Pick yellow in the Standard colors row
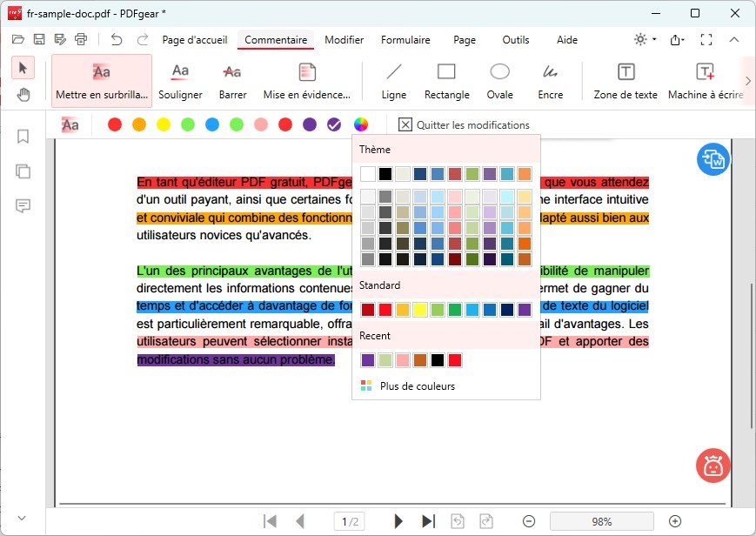The height and width of the screenshot is (536, 756). (x=420, y=310)
